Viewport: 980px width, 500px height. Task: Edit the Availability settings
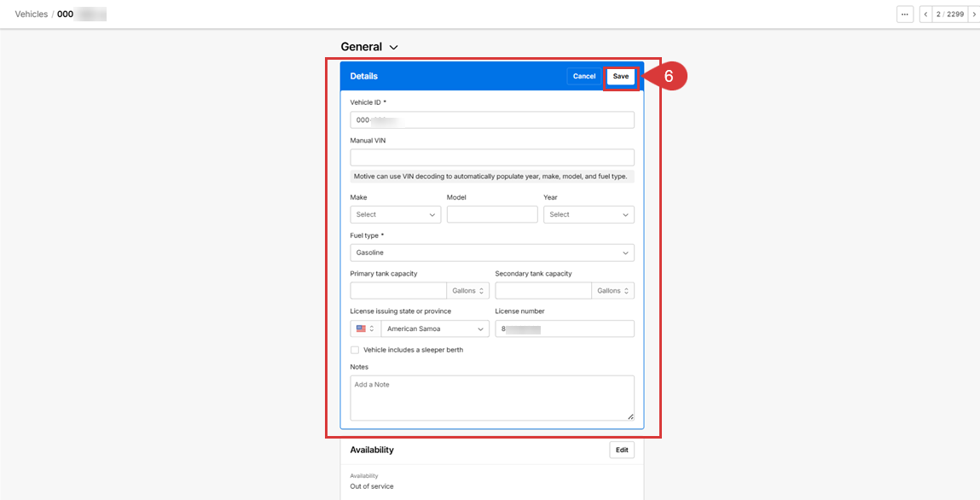(x=622, y=450)
